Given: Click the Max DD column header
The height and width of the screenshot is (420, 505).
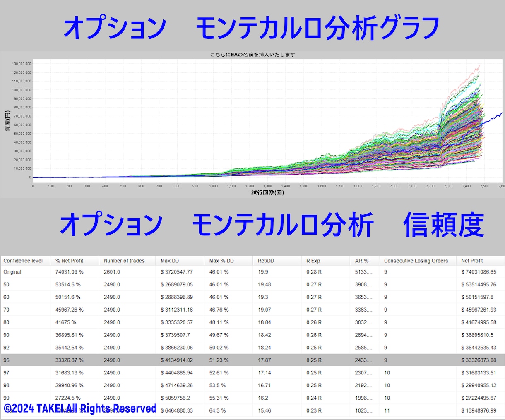Looking at the screenshot, I should [180, 261].
